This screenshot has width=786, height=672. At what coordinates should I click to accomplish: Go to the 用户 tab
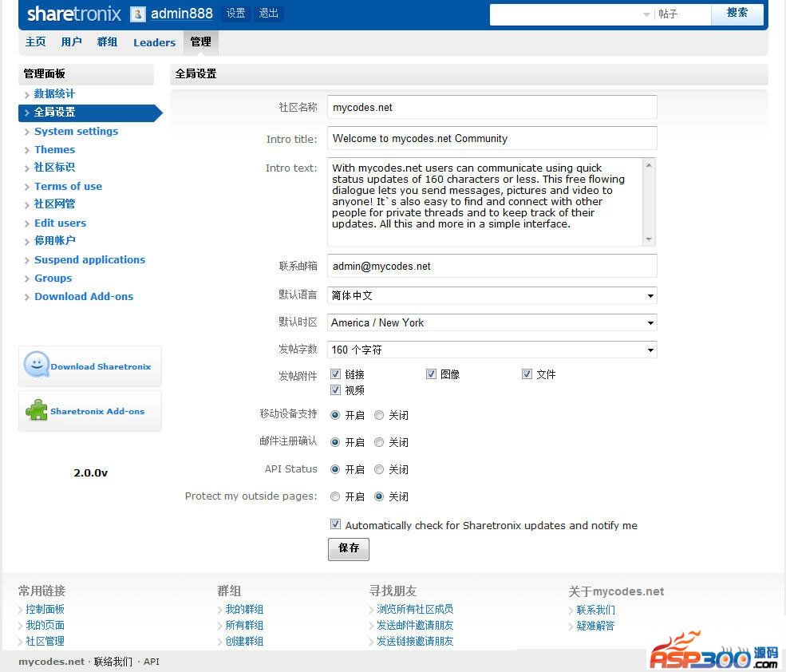[x=71, y=42]
